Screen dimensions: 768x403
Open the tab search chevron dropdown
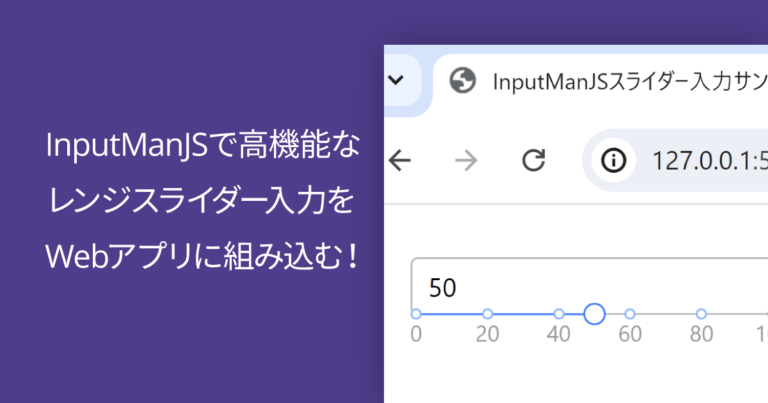(396, 80)
